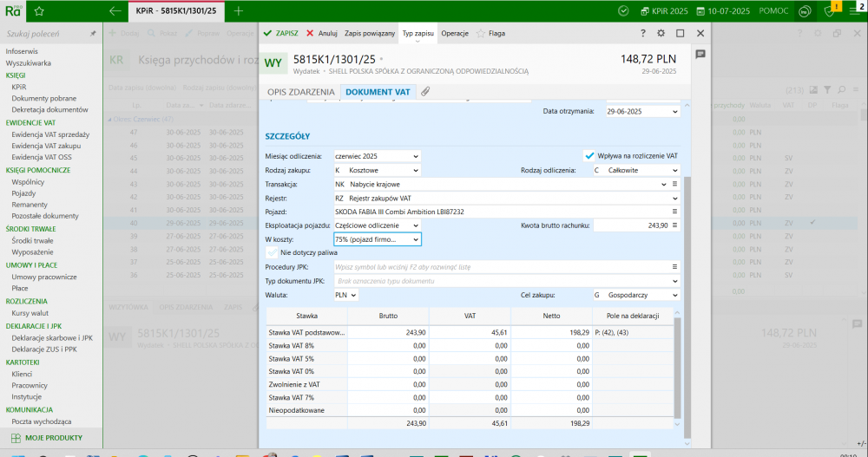Image resolution: width=868 pixels, height=457 pixels.
Task: Open the 'Miesiąc odliczenia' dropdown
Action: pyautogui.click(x=416, y=156)
